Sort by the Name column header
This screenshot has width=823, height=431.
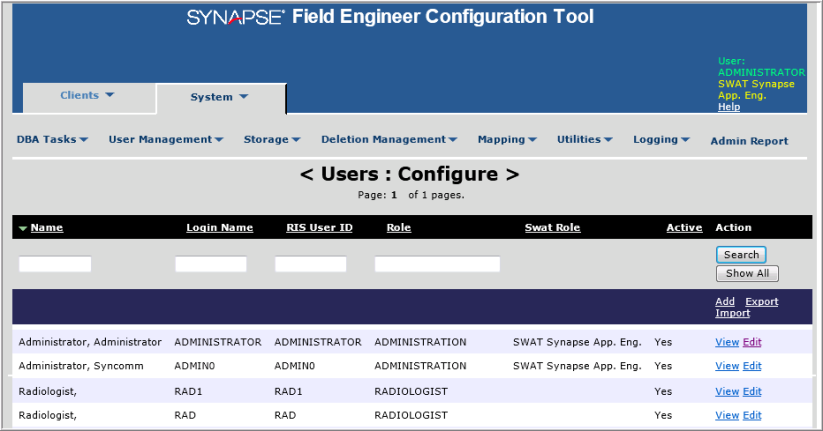tap(47, 228)
